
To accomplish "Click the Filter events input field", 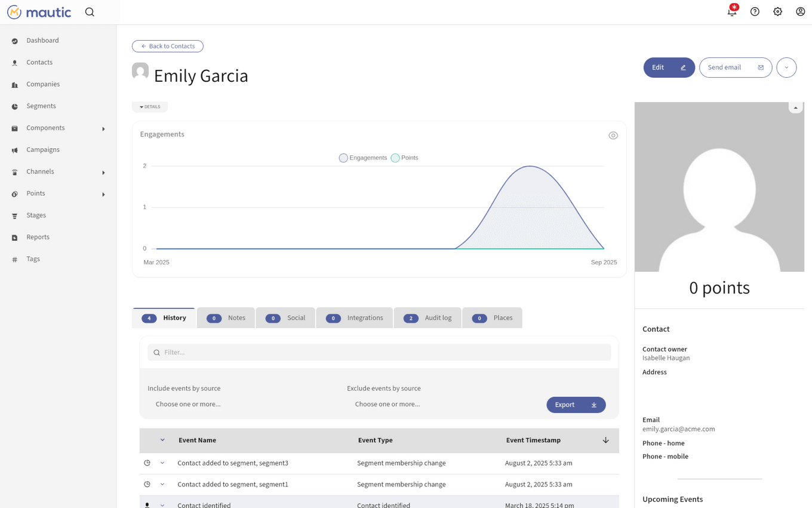I will (379, 352).
